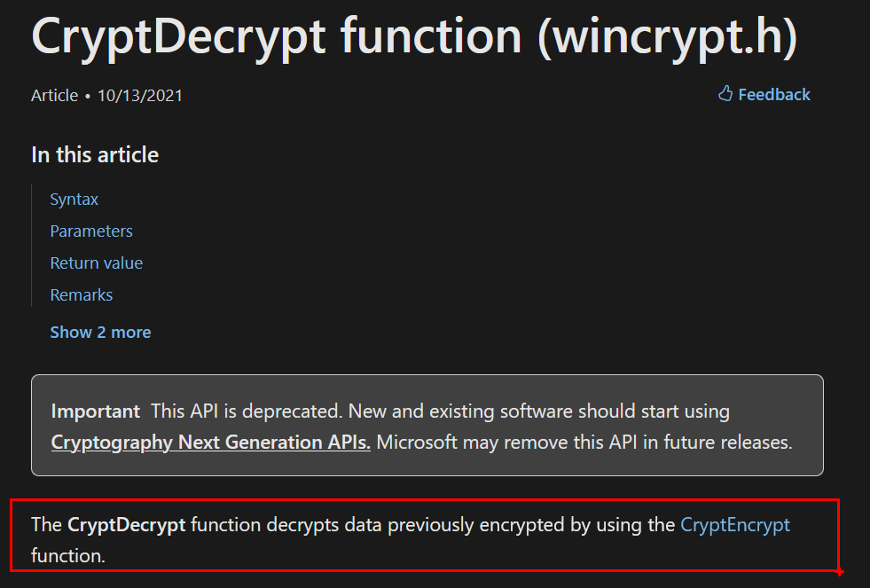Navigate to the Return value section

pyautogui.click(x=97, y=263)
